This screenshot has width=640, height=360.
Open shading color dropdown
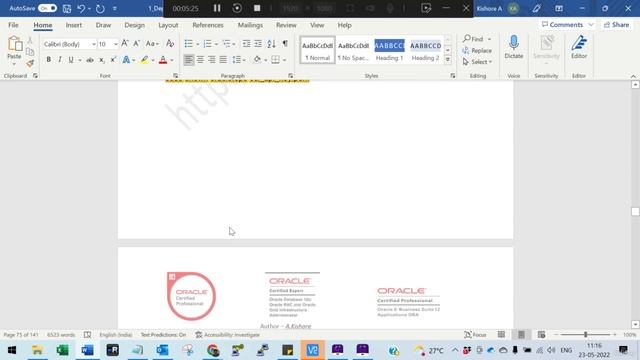265,60
